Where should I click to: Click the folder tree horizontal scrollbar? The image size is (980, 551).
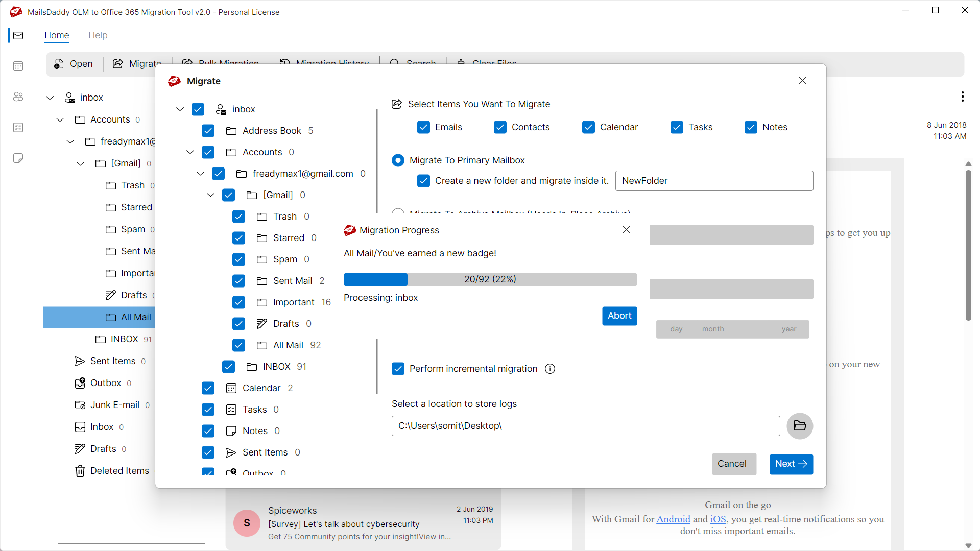(x=132, y=543)
